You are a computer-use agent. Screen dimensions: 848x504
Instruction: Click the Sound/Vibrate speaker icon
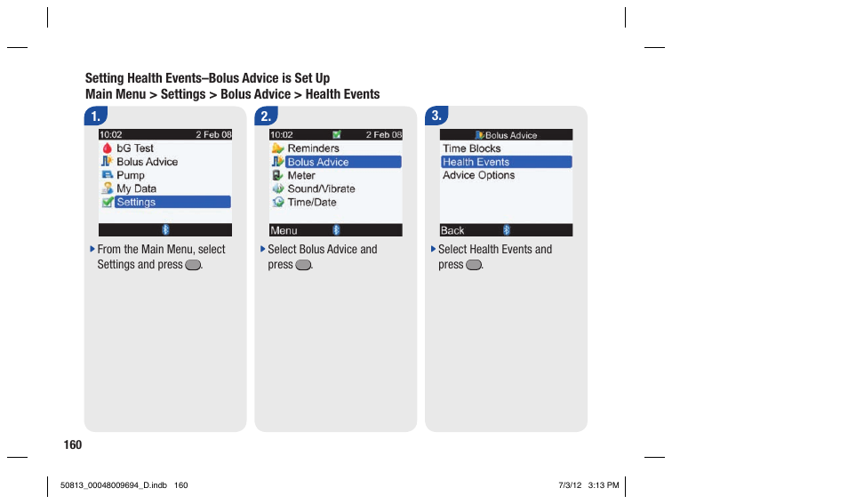coord(277,188)
